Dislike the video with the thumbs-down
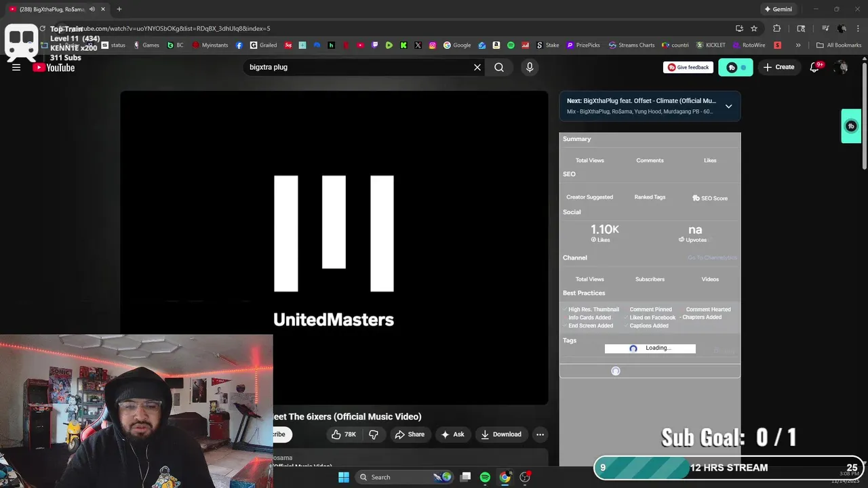 pos(374,434)
